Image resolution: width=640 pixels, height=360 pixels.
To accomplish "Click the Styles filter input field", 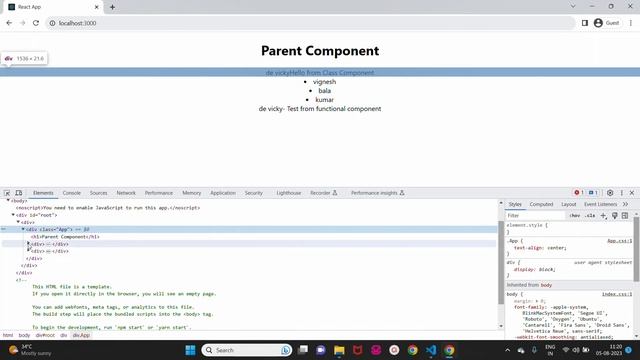I will (536, 216).
